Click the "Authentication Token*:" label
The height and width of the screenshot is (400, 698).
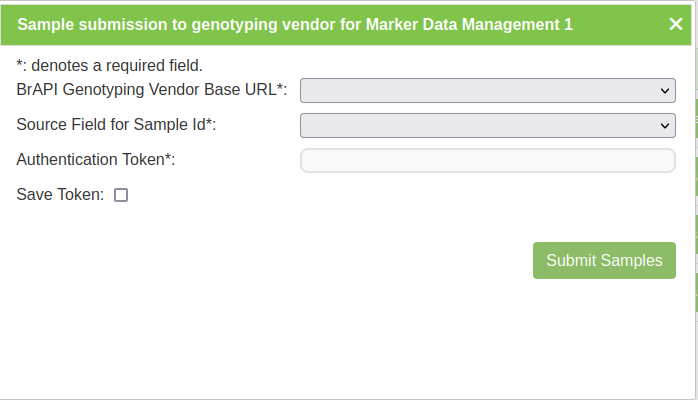coord(96,159)
